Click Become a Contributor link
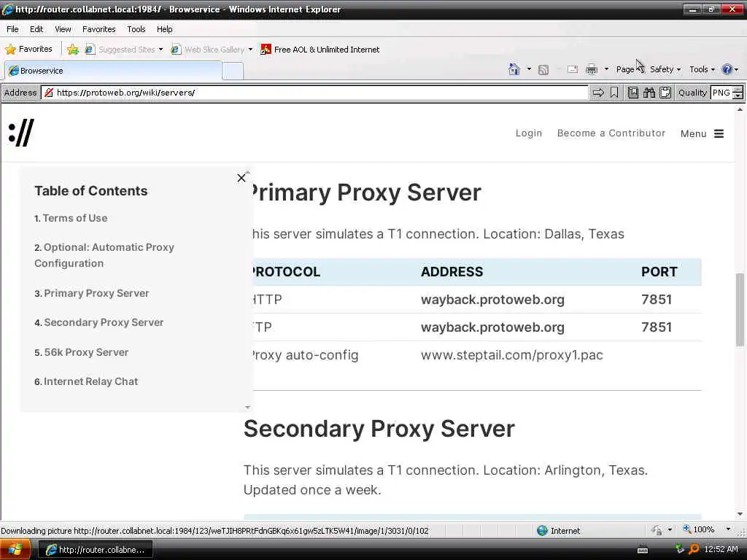This screenshot has width=747, height=560. [611, 133]
